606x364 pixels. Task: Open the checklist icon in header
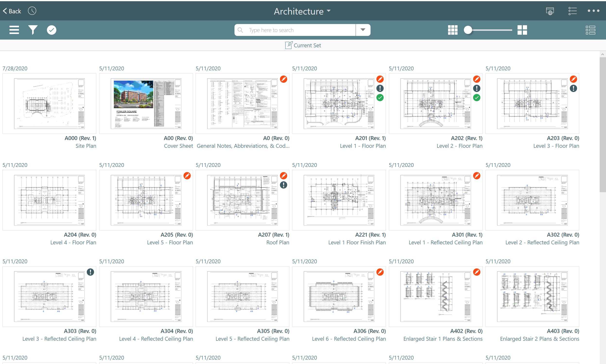point(572,11)
